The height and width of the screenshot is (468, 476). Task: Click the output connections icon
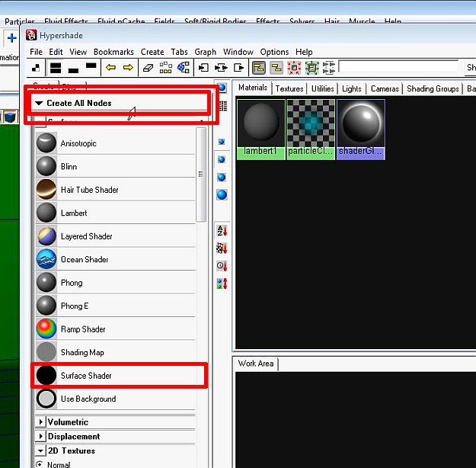click(238, 68)
